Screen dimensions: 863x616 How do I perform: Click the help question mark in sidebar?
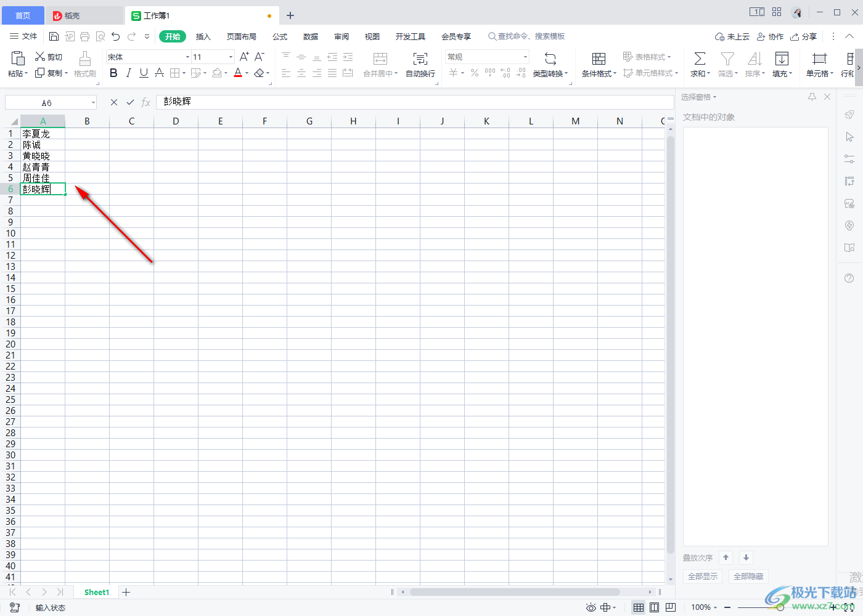(x=849, y=278)
